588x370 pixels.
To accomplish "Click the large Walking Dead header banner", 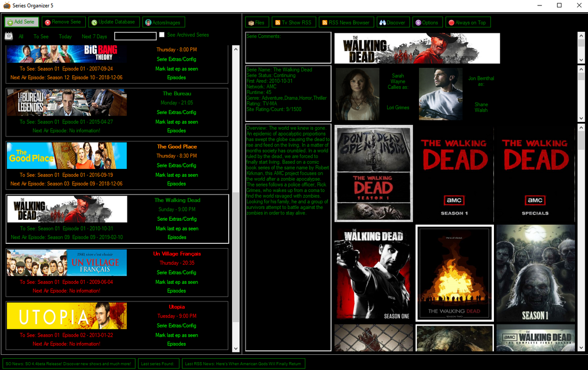I will tap(417, 48).
